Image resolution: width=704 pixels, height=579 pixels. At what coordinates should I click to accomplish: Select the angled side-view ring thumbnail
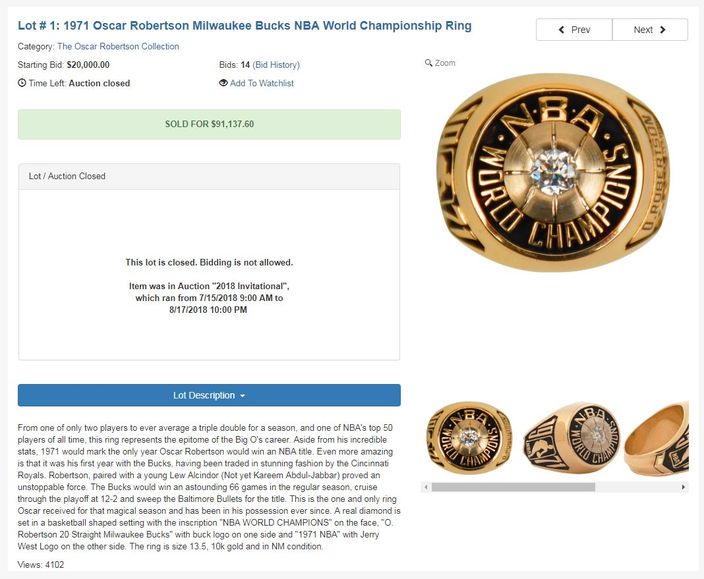point(572,438)
